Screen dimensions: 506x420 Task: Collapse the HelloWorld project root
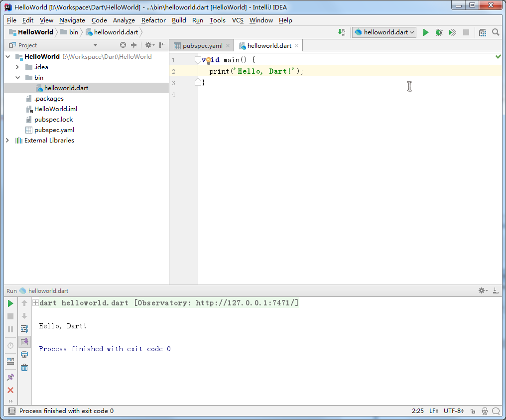8,56
